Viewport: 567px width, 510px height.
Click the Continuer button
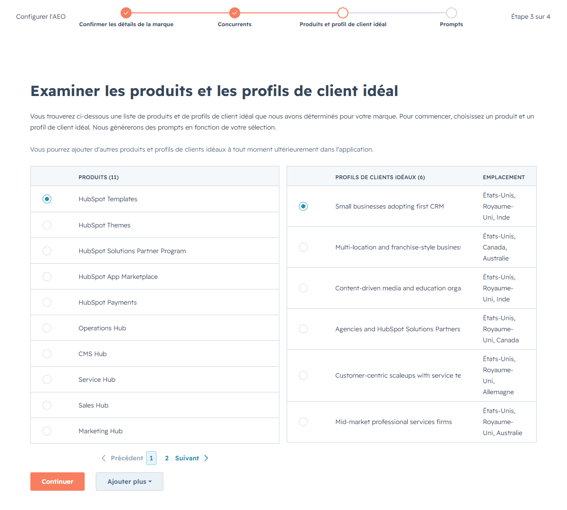point(57,481)
